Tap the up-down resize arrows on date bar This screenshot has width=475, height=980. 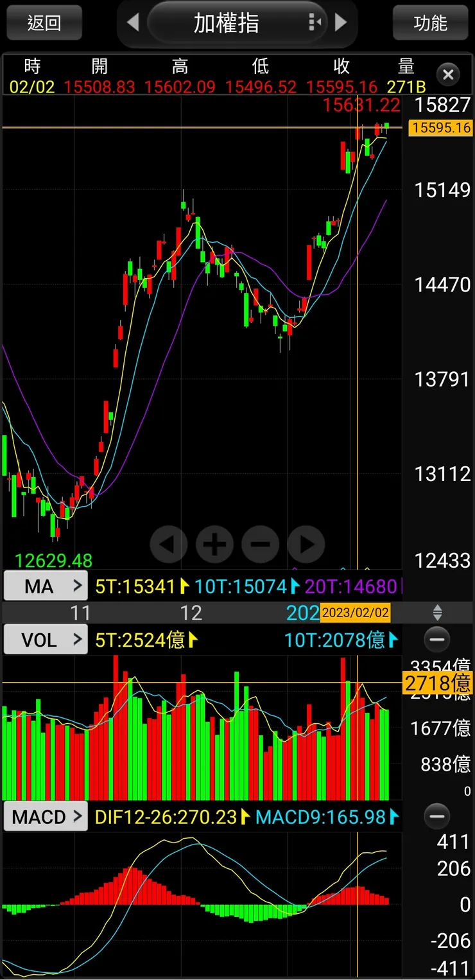tap(438, 612)
